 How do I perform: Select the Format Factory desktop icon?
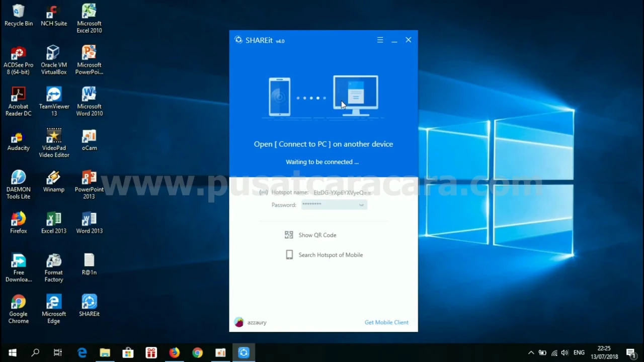(54, 267)
